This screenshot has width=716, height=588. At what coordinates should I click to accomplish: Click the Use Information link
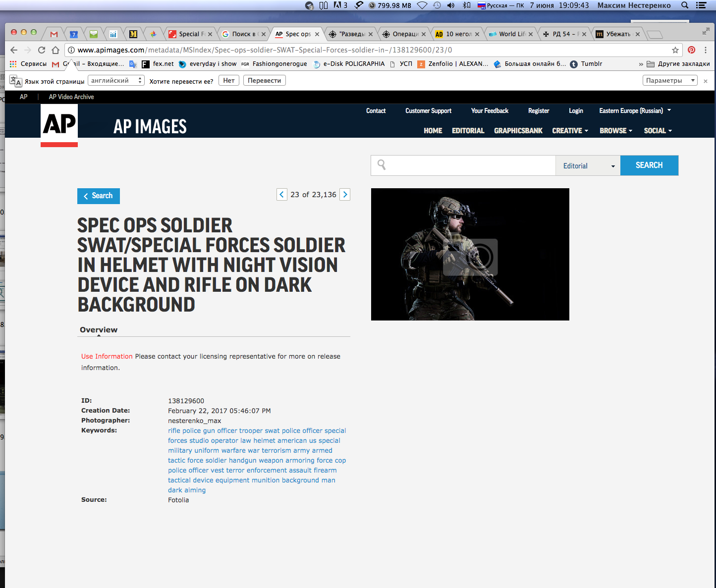[107, 356]
